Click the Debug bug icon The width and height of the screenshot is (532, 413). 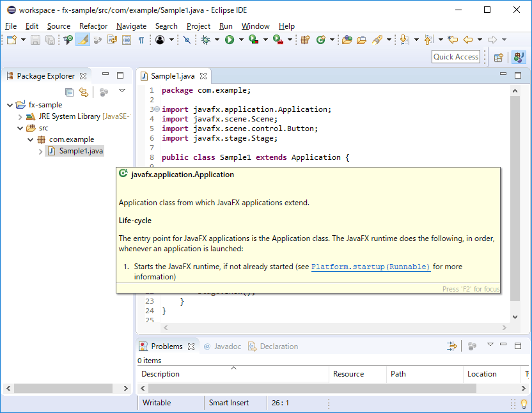pos(205,40)
